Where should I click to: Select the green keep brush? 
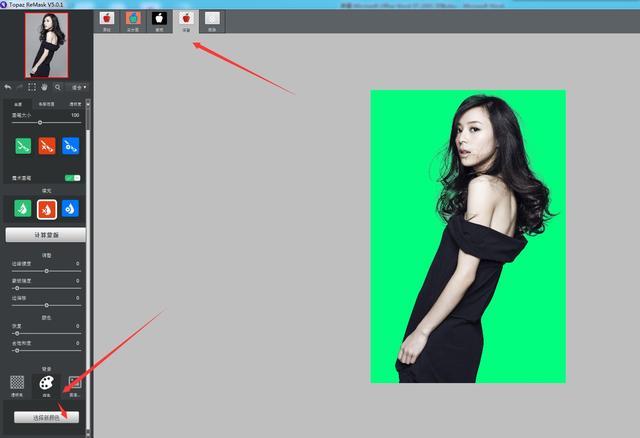coord(23,146)
